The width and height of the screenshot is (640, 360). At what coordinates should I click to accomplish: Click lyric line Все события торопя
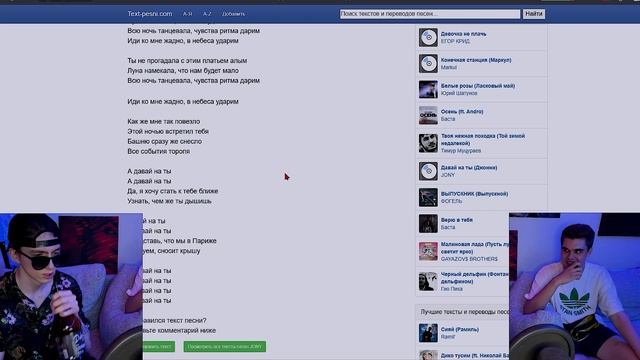click(158, 151)
